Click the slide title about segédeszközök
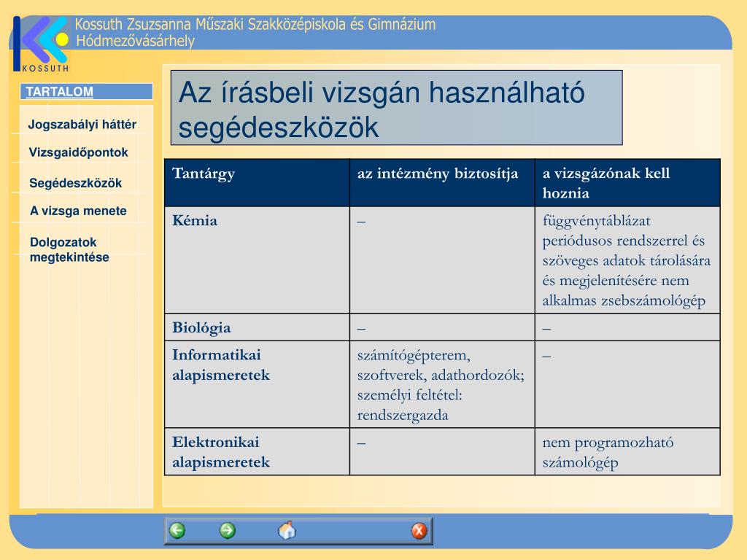 [396, 108]
